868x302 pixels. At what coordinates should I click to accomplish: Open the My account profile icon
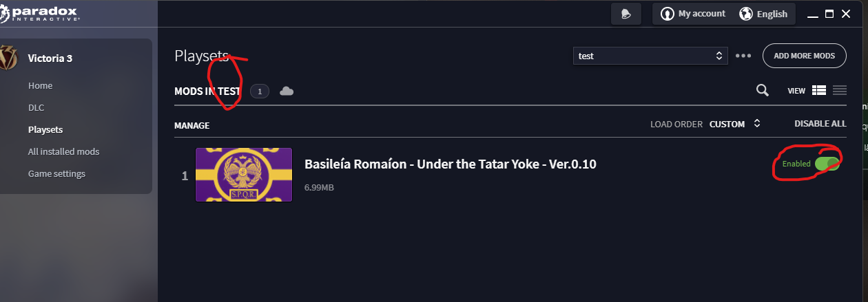point(667,14)
